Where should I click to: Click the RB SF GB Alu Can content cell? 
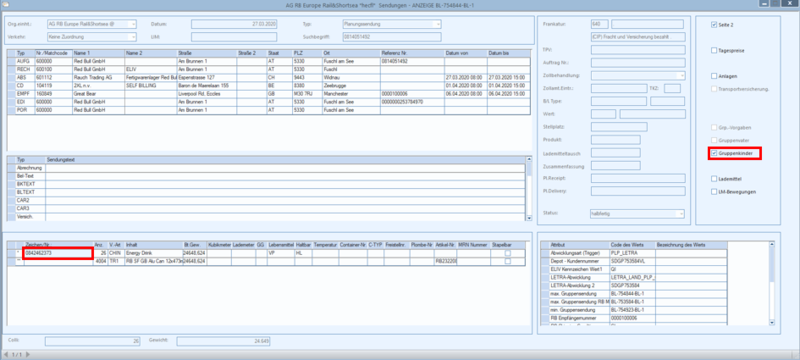[154, 261]
